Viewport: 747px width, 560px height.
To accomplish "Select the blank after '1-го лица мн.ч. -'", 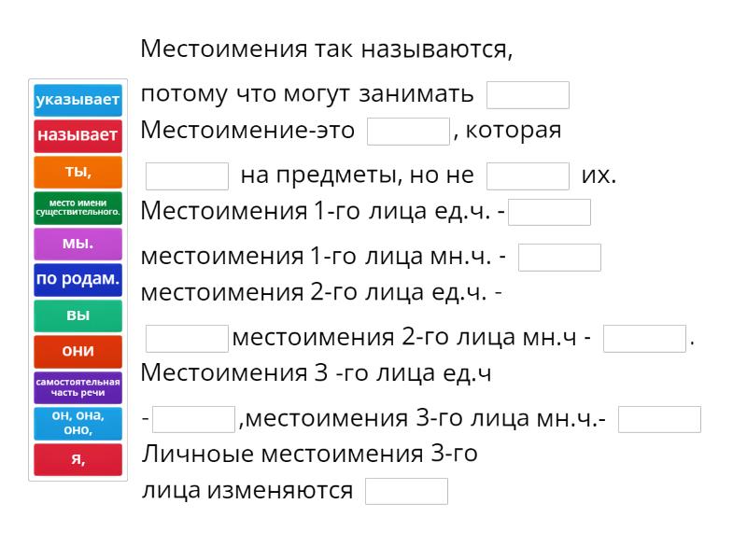I will pos(559,258).
